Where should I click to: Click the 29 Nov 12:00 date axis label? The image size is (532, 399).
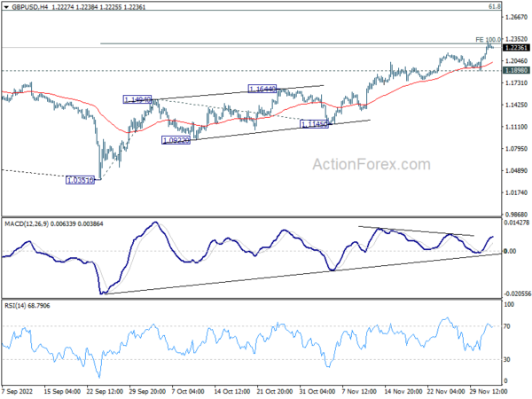click(489, 391)
